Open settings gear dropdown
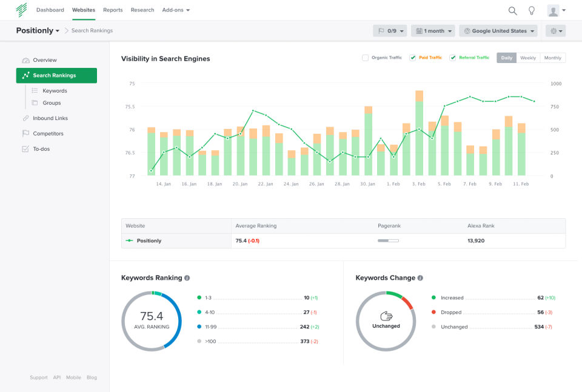Screen dimensions: 582x392 pyautogui.click(x=556, y=31)
